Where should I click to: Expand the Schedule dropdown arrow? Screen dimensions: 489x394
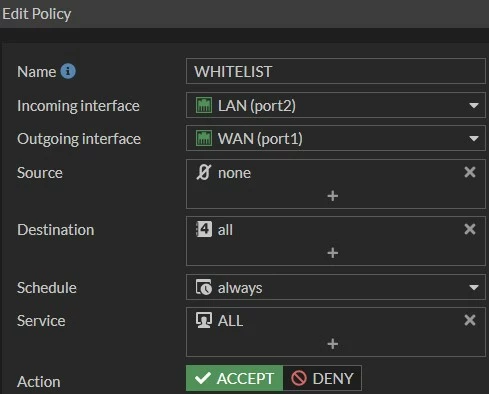[x=474, y=287]
